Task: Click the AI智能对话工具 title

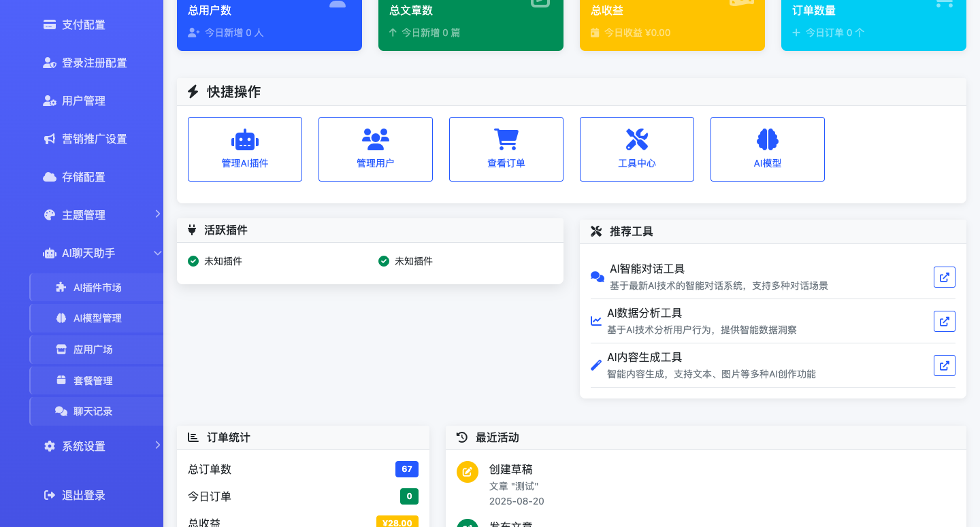Action: coord(647,269)
